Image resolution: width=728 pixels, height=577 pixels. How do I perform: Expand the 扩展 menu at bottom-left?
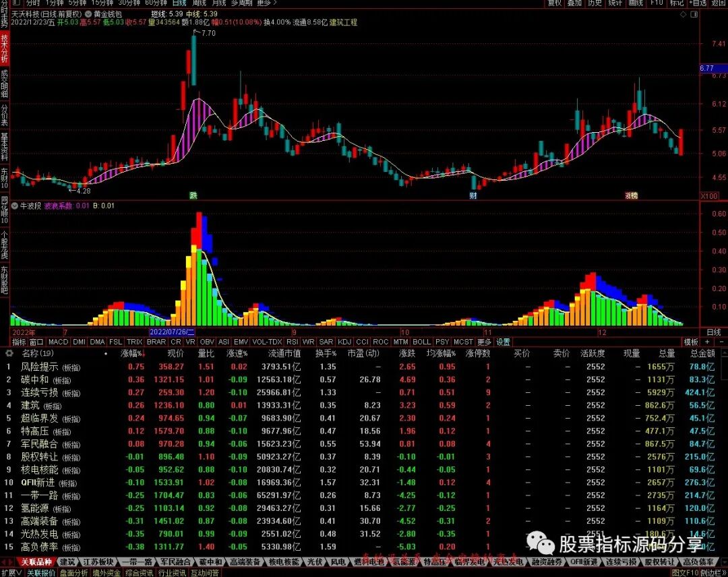[x=11, y=573]
